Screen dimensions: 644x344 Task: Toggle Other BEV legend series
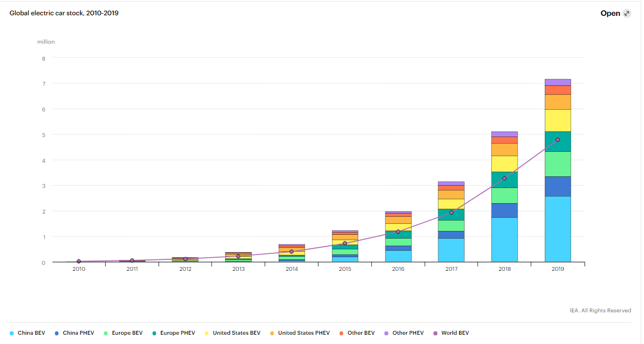tap(357, 333)
